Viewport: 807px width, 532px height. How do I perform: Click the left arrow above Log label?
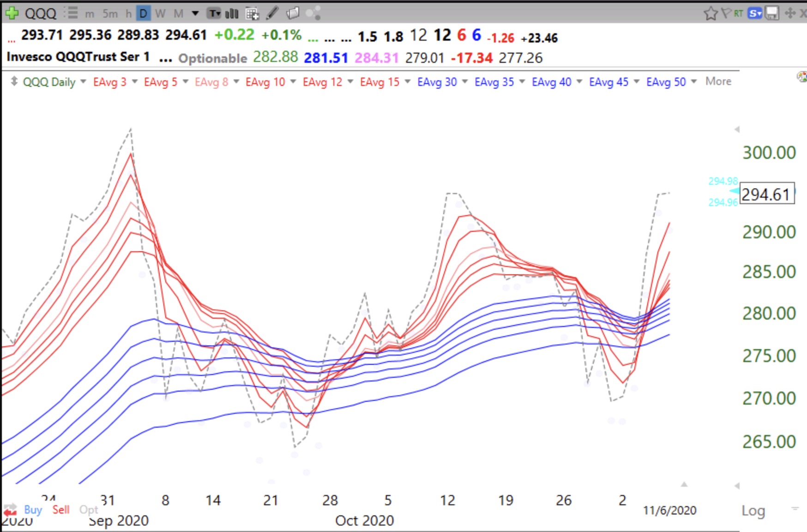[x=737, y=486]
